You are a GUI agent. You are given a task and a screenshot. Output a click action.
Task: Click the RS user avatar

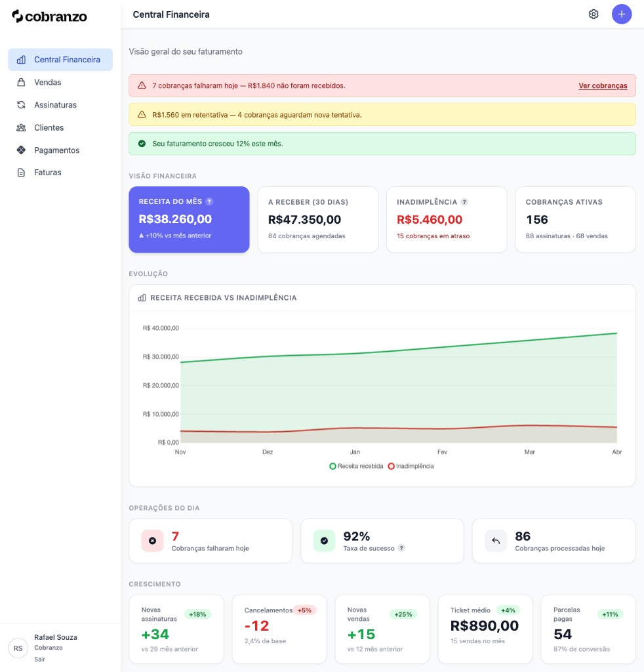coord(18,648)
